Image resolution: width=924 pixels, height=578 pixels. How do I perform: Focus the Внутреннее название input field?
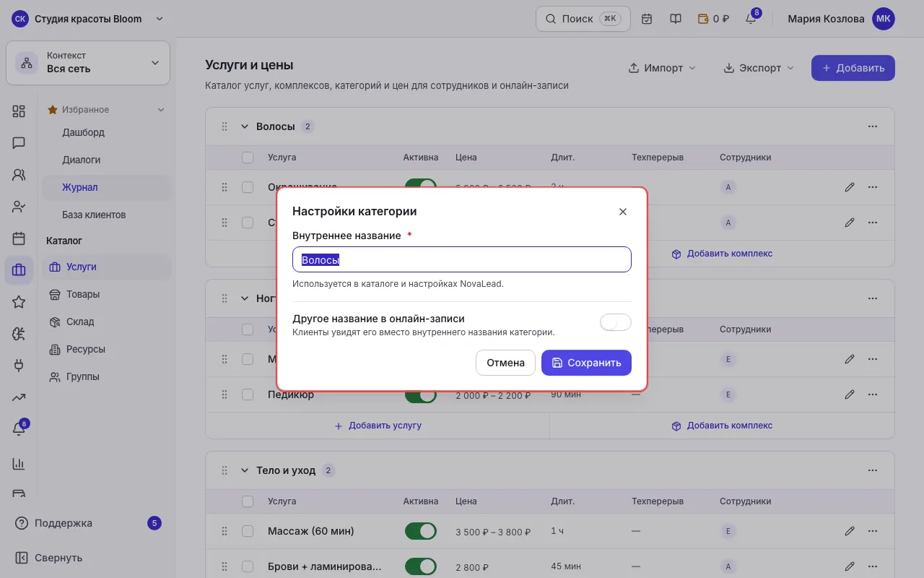(x=462, y=259)
